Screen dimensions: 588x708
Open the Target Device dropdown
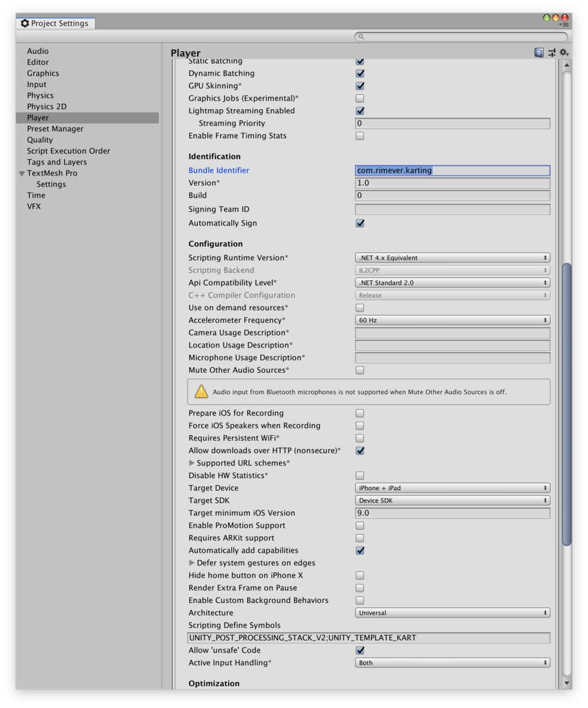(452, 488)
